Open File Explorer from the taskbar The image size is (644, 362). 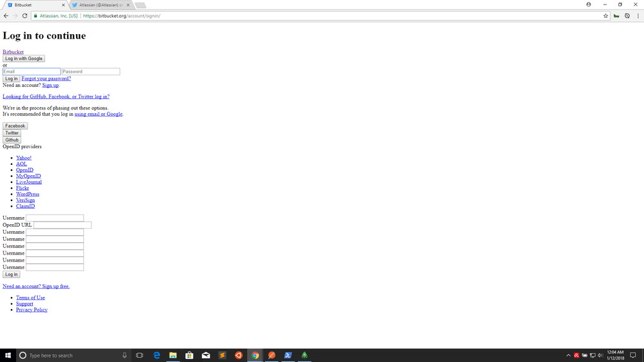(173, 355)
